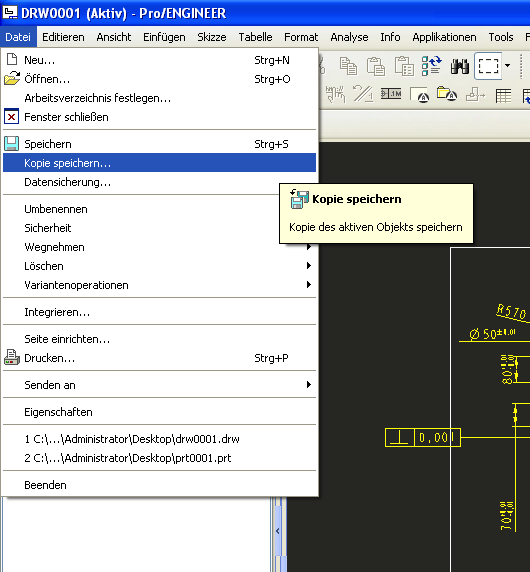Select Kopie speichern menu entry

159,163
